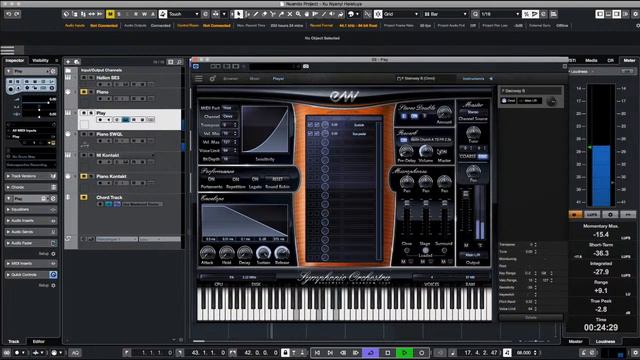This screenshot has height=360, width=640.
Task: Toggle the Reverb ON button
Action: (403, 140)
